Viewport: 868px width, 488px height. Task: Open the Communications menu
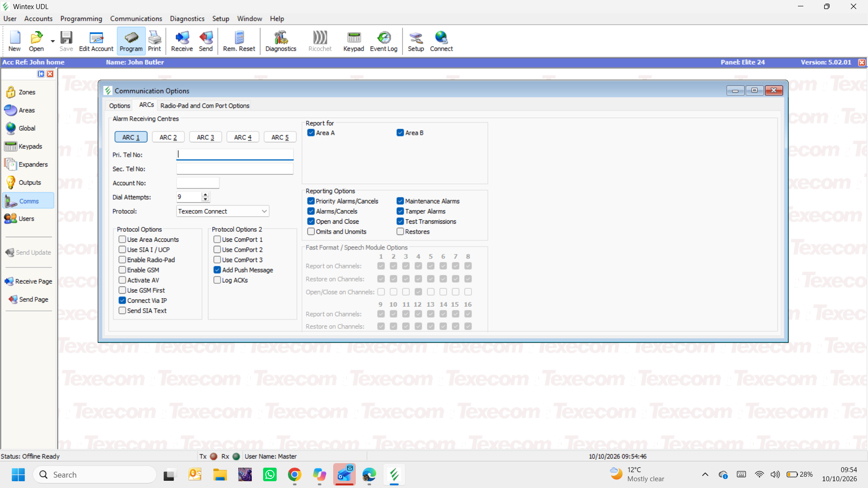[x=136, y=19]
